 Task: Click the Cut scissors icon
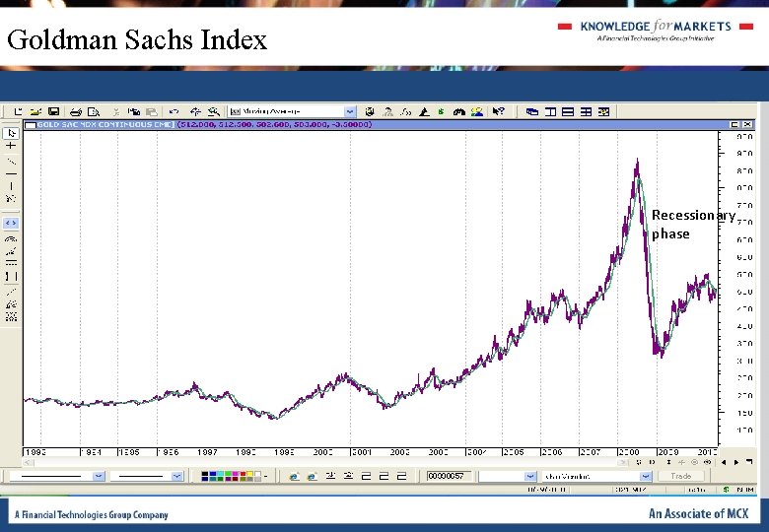116,111
